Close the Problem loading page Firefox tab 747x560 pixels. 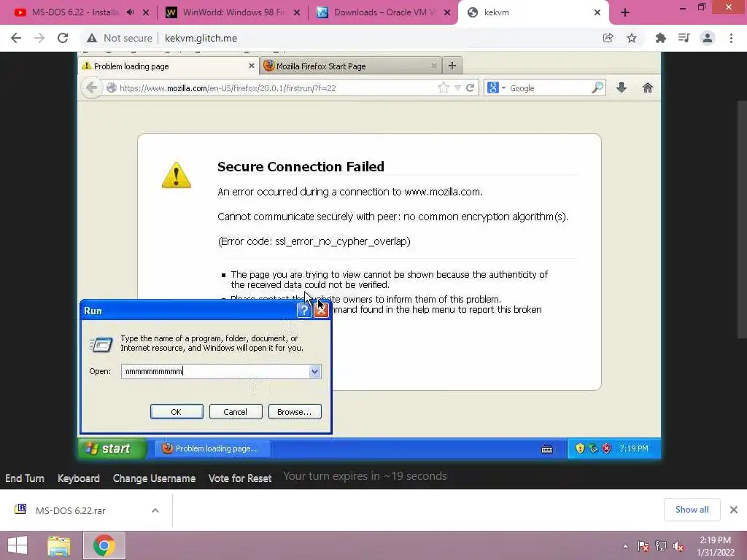[x=252, y=66]
